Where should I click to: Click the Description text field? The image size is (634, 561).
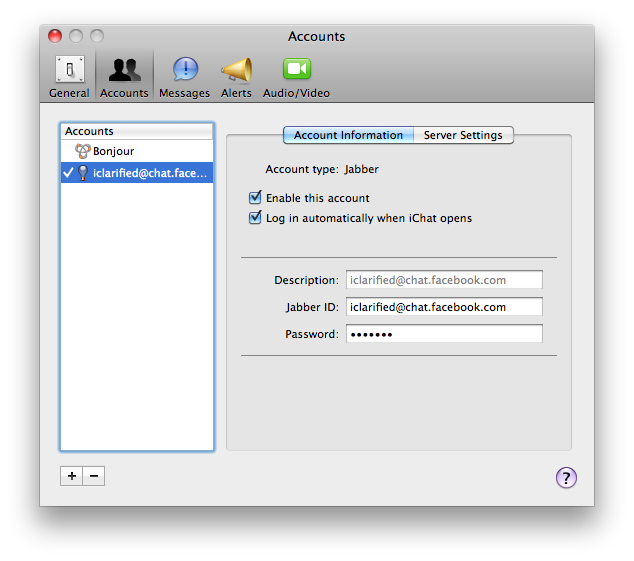click(444, 280)
